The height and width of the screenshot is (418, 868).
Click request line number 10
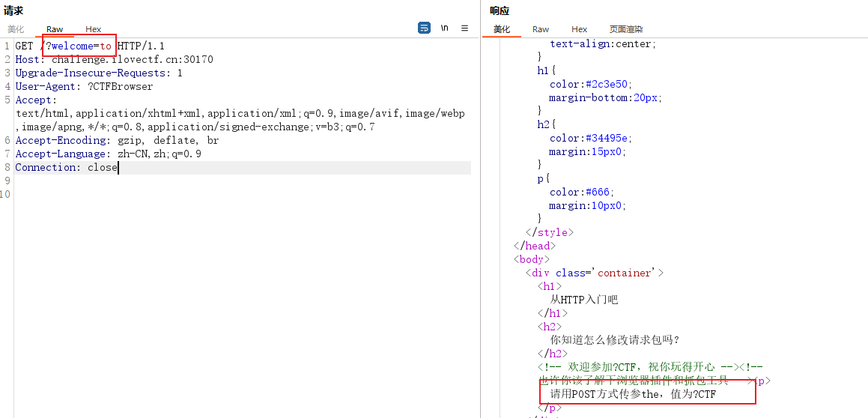click(5, 194)
